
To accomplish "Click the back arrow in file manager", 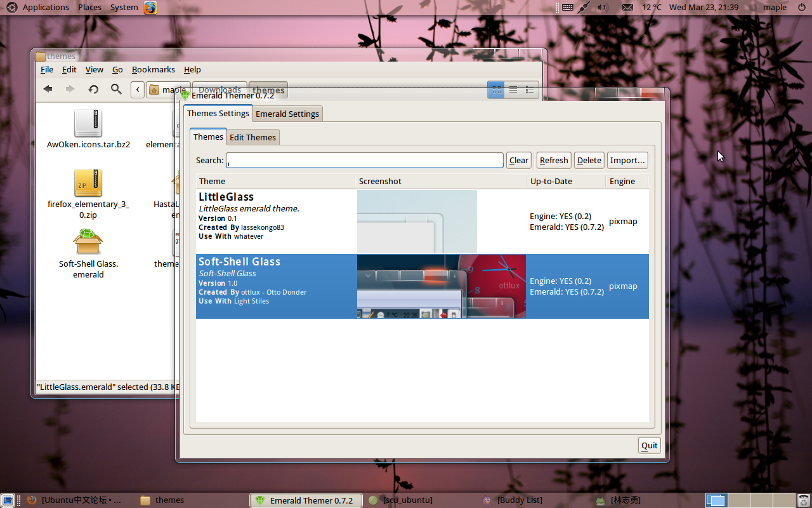I will (48, 90).
